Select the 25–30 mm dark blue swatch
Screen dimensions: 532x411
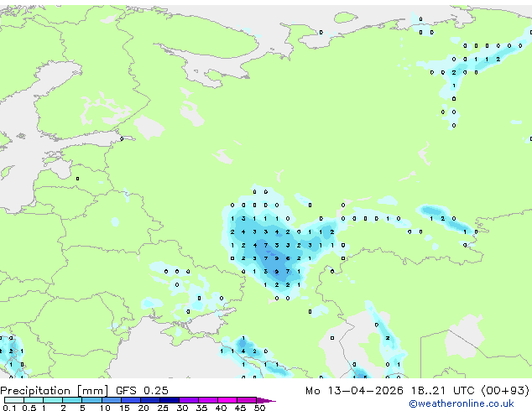click(170, 400)
